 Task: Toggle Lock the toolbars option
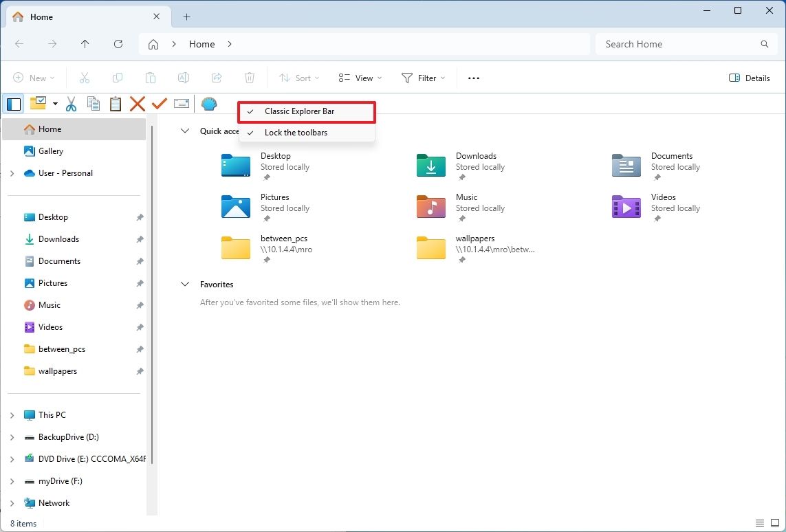[x=294, y=132]
